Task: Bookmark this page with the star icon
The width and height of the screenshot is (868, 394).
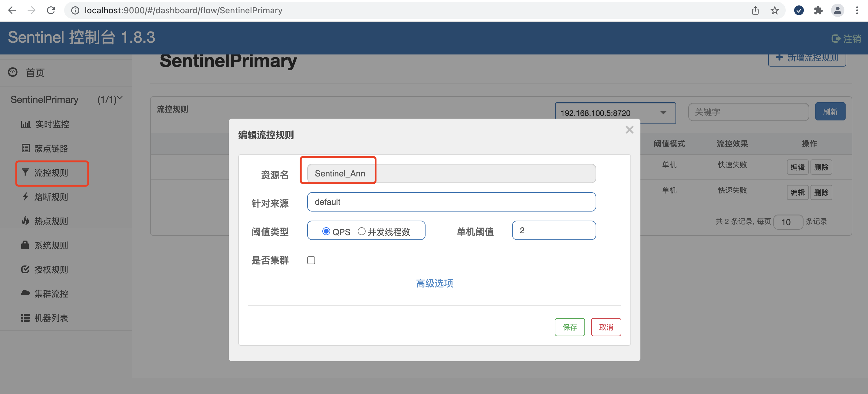Action: coord(775,11)
